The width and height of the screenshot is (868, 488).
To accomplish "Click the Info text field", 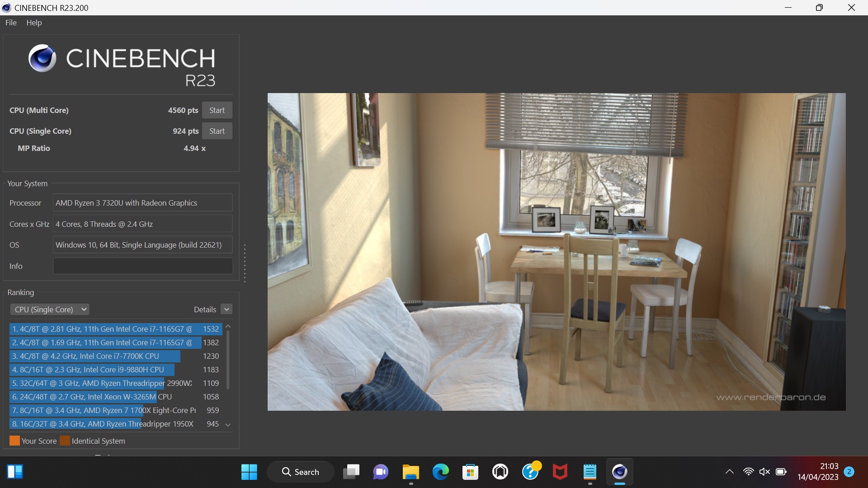I will pyautogui.click(x=143, y=266).
